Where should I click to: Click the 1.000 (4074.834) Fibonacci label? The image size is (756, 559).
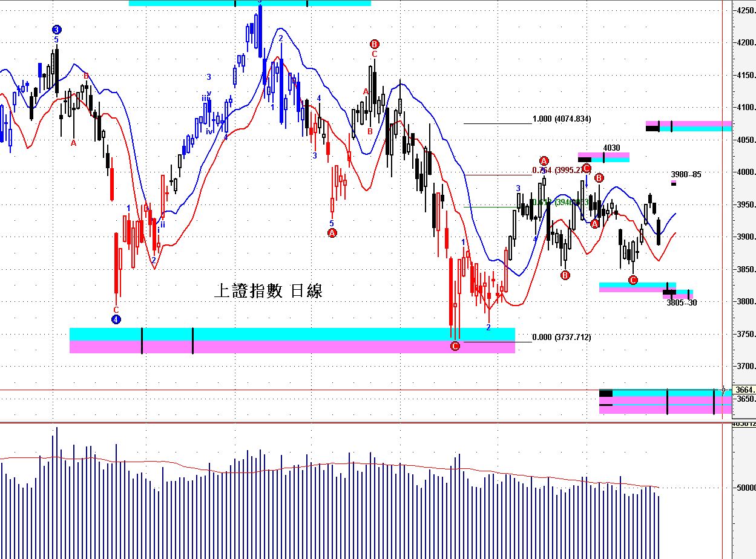(x=562, y=119)
